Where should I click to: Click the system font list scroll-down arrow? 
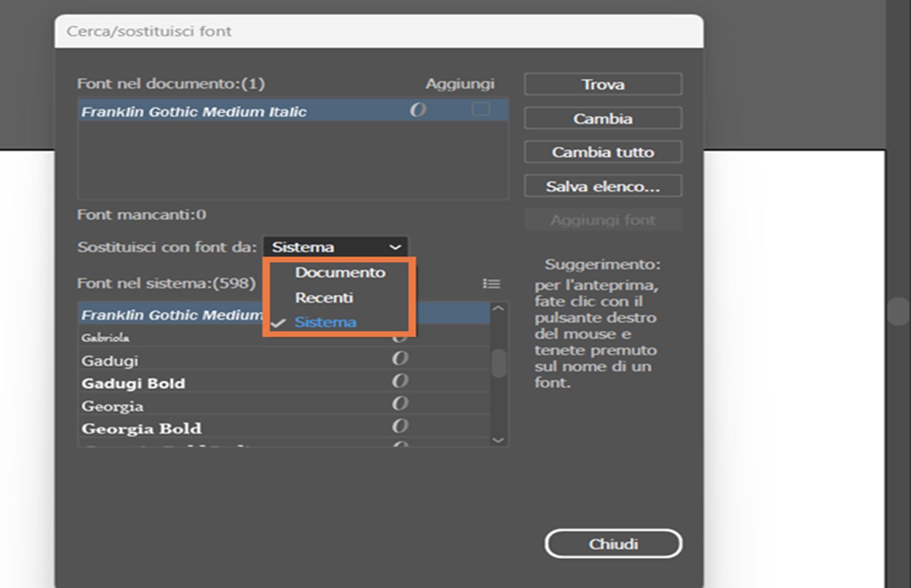498,440
